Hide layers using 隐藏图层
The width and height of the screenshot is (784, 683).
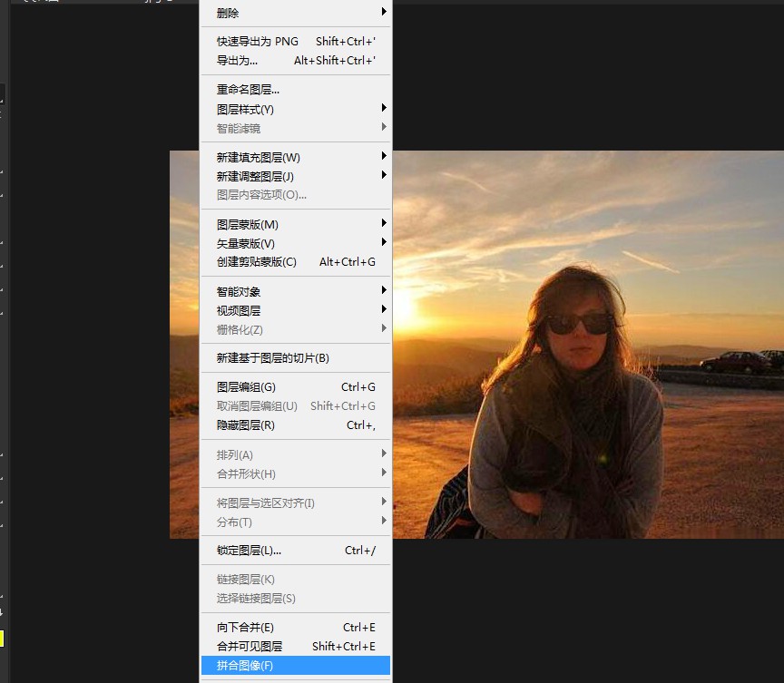[x=272, y=424]
